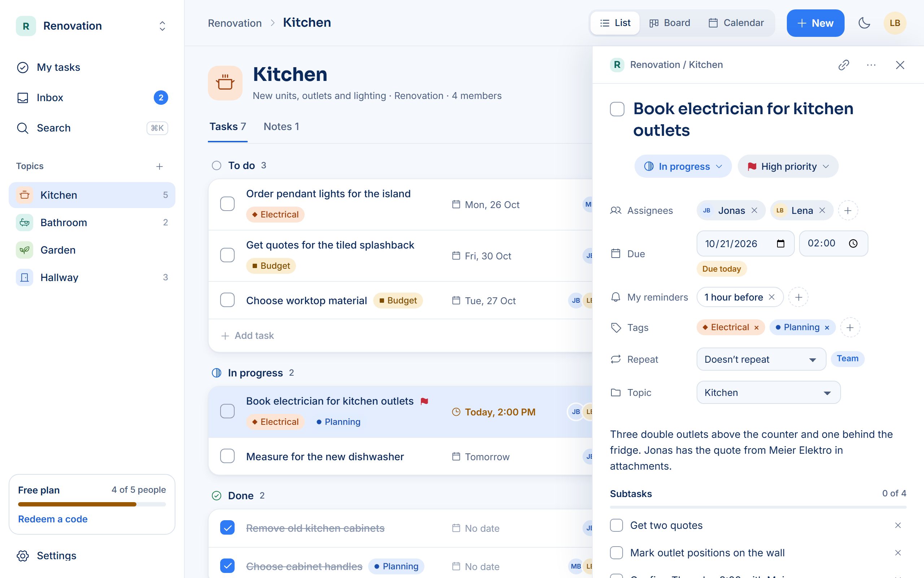Delete the 1 hour before reminder
This screenshot has width=924, height=578.
[772, 297]
